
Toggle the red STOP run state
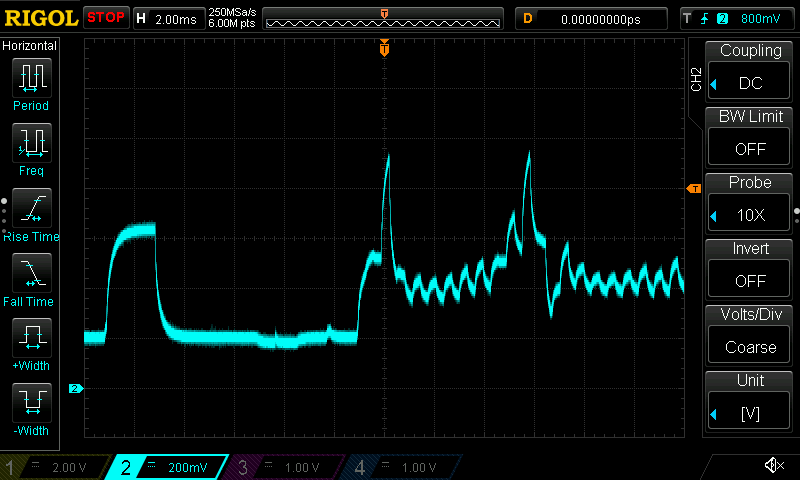point(106,17)
